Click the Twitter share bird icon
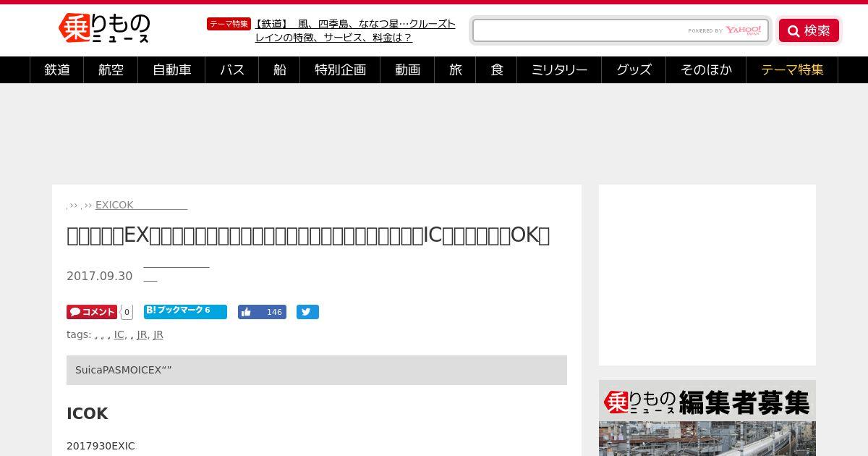This screenshot has width=868, height=456. coord(307,312)
